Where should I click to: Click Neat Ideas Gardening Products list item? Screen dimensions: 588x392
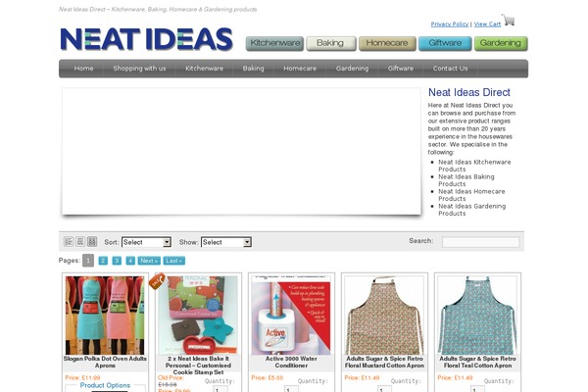point(471,210)
